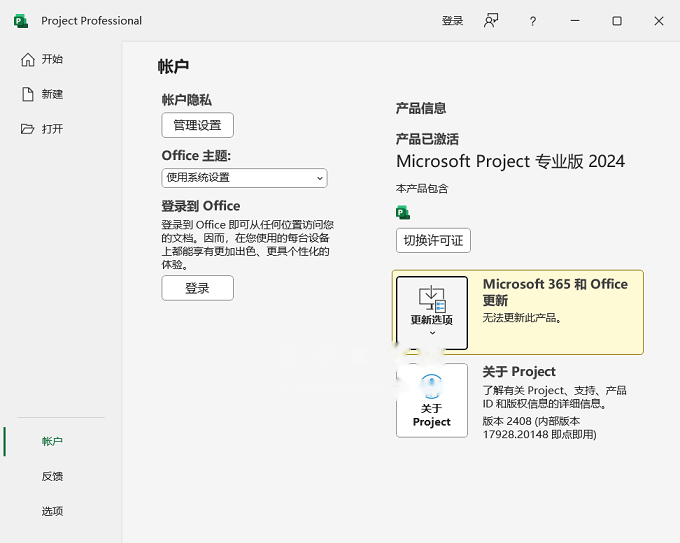Click the 无法更新此产品 message
This screenshot has width=680, height=543.
pos(523,318)
